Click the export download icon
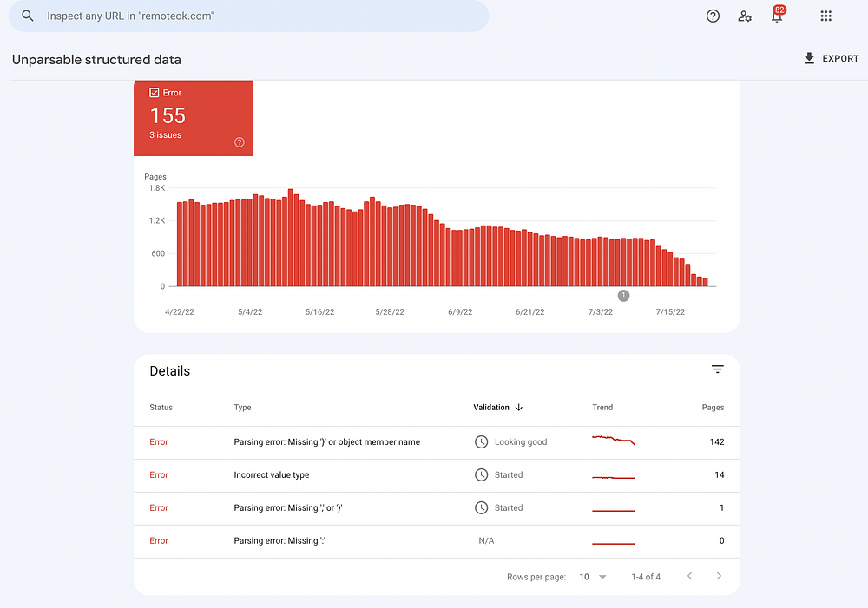Viewport: 868px width, 608px height. point(809,58)
